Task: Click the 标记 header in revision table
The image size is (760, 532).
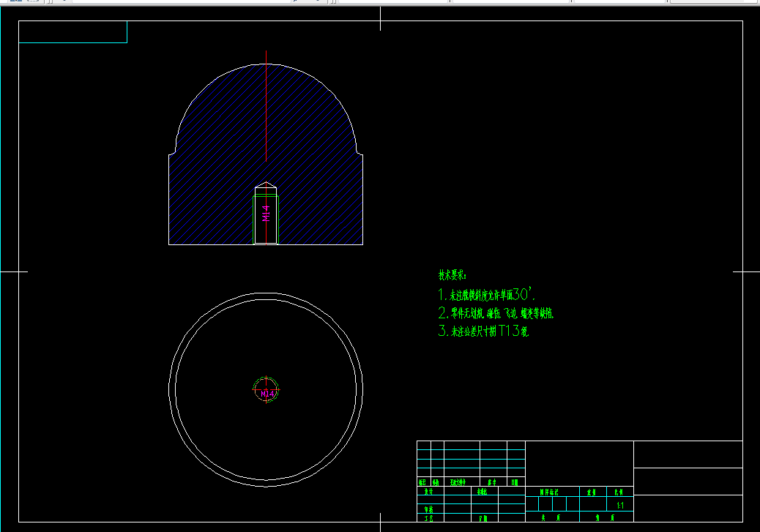Action: (422, 482)
